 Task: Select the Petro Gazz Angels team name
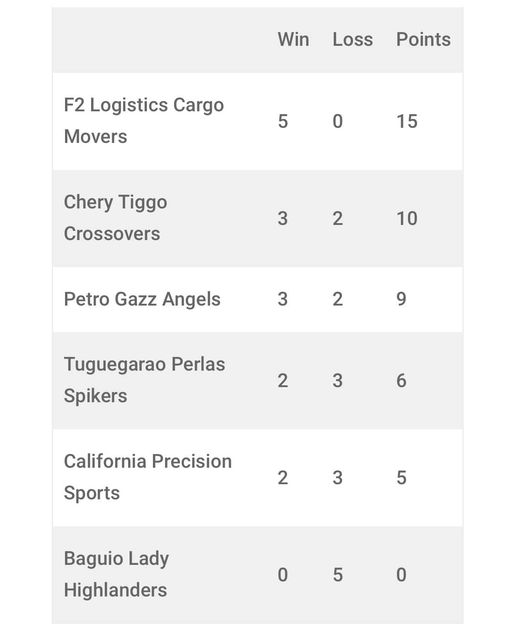point(142,300)
